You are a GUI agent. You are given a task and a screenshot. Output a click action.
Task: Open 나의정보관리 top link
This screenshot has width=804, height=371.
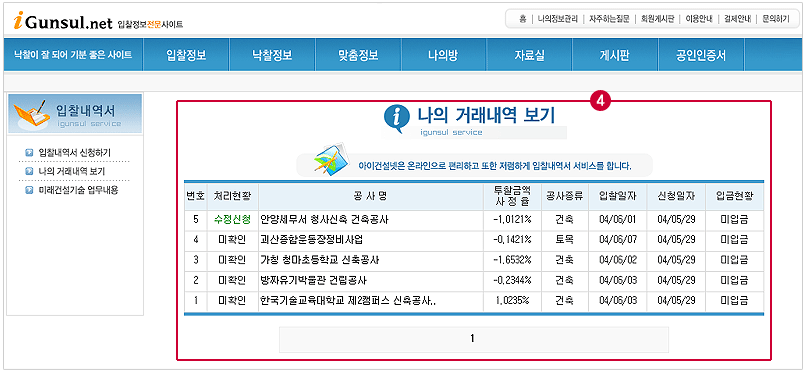tap(557, 19)
